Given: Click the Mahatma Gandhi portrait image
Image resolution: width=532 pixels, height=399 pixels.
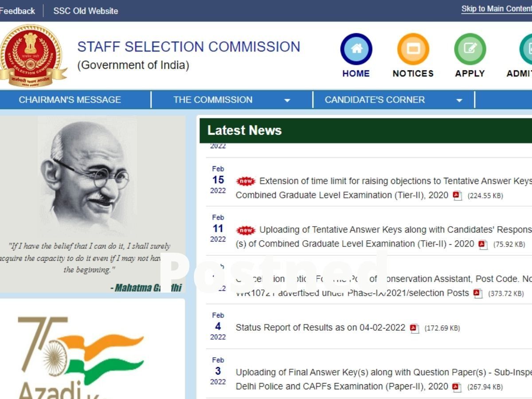Looking at the screenshot, I should coord(87,176).
